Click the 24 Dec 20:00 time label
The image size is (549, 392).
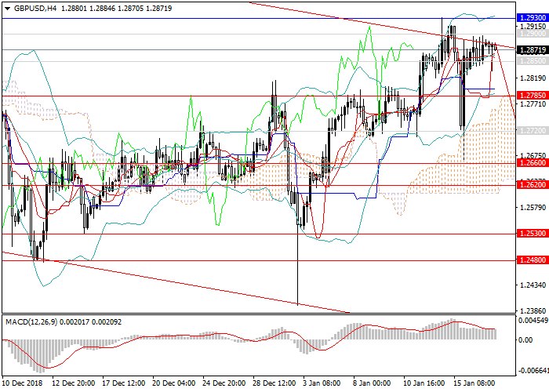(x=225, y=383)
